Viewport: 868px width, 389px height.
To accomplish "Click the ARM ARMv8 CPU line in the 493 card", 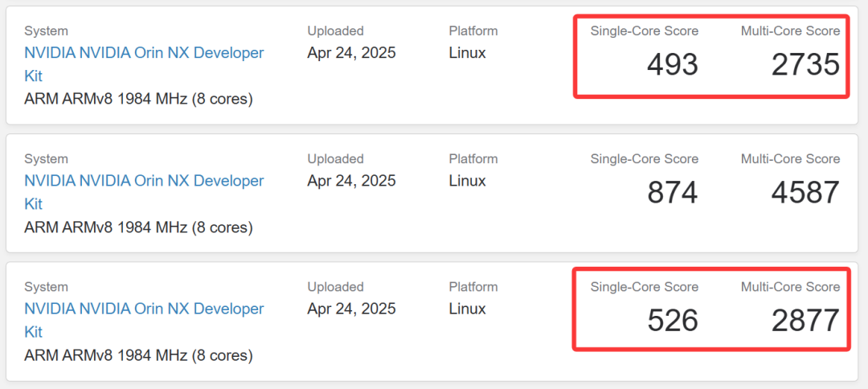I will point(138,99).
